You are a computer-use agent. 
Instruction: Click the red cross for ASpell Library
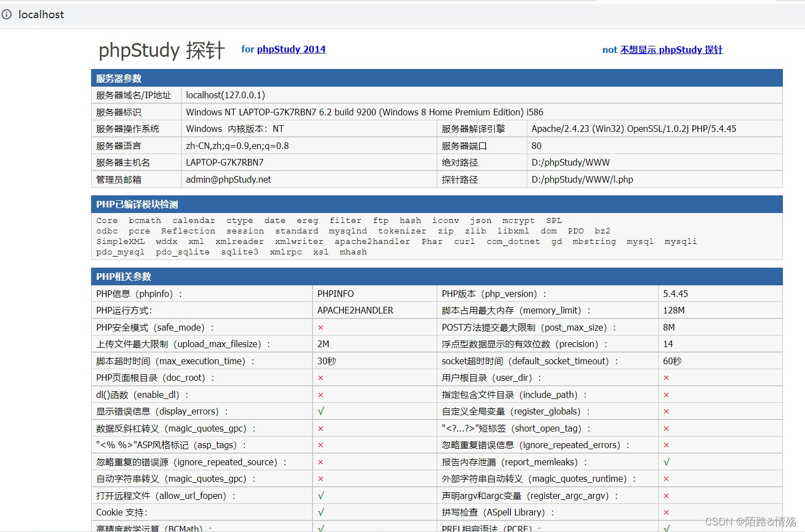pyautogui.click(x=666, y=513)
